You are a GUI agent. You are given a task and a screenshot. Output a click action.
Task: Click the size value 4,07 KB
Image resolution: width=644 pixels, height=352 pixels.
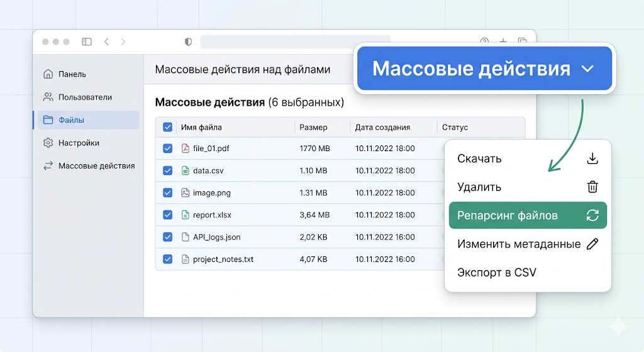point(313,259)
